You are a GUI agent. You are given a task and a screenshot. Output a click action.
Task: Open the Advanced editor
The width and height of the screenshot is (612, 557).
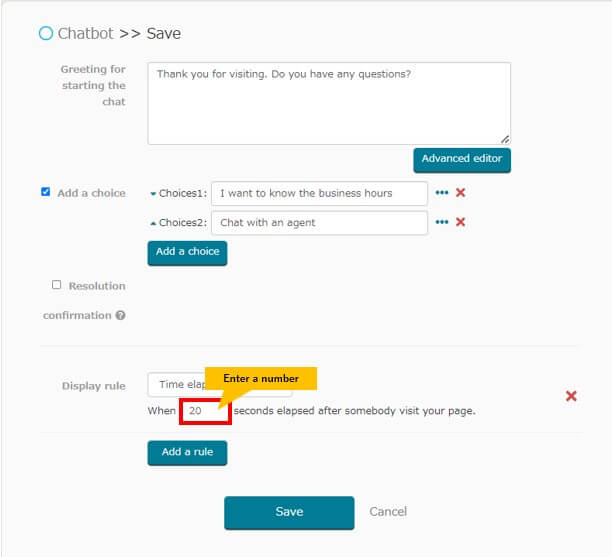tap(462, 160)
